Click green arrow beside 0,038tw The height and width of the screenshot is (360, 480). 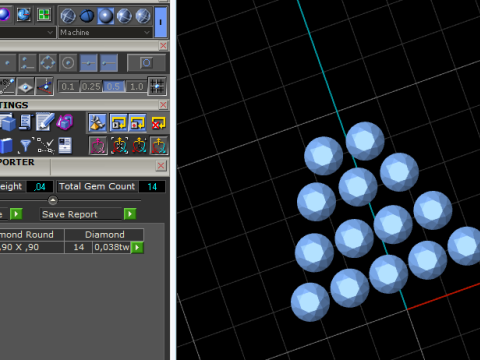(137, 247)
